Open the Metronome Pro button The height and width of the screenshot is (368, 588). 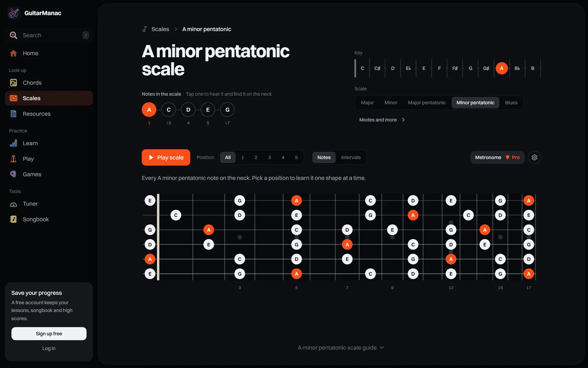pyautogui.click(x=497, y=158)
